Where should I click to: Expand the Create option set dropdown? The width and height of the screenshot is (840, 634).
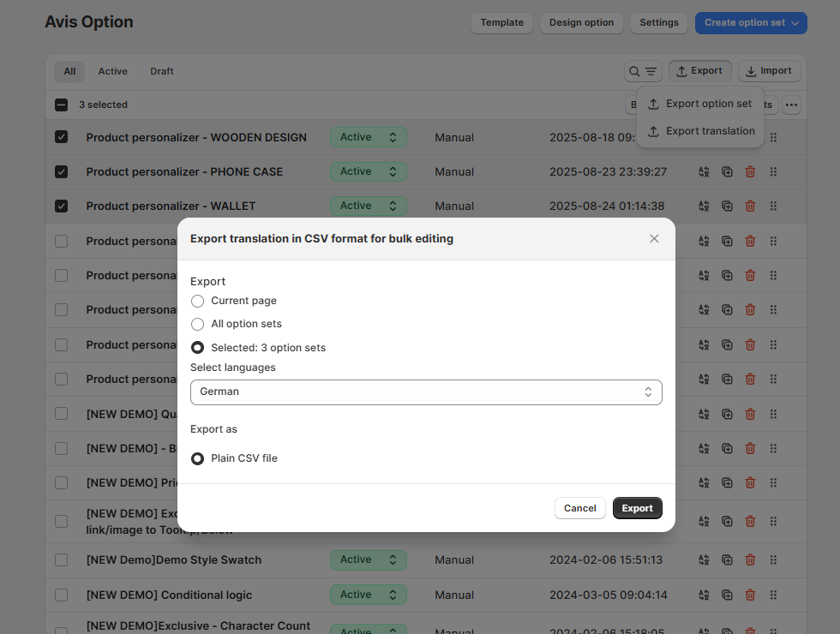pyautogui.click(x=750, y=23)
